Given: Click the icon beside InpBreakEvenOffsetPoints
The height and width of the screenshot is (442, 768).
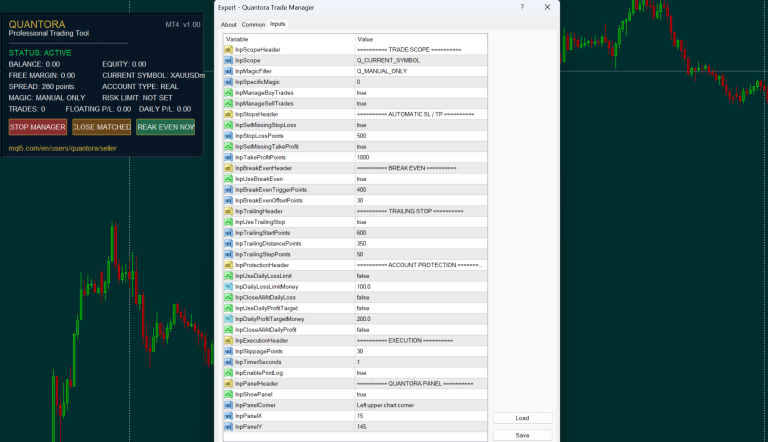Looking at the screenshot, I should click(x=228, y=200).
